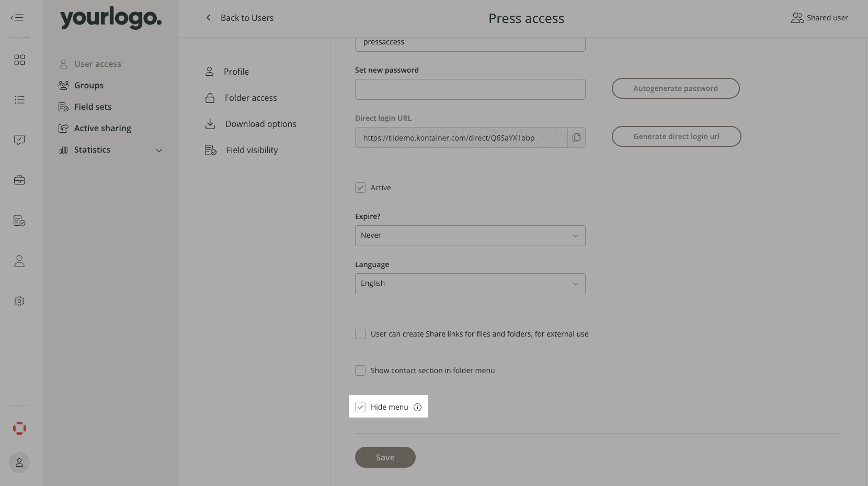The width and height of the screenshot is (868, 486).
Task: Open the Download options tab
Action: [x=260, y=124]
